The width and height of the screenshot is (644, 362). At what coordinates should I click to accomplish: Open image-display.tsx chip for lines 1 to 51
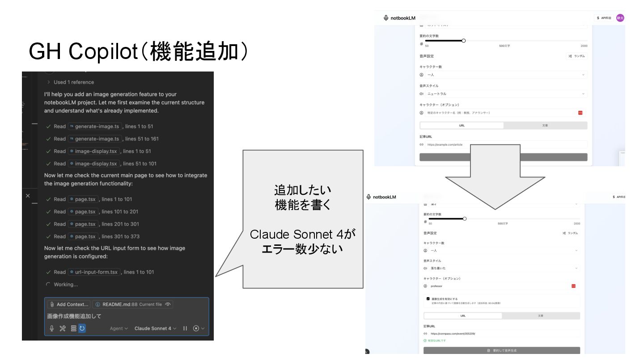[x=93, y=151]
